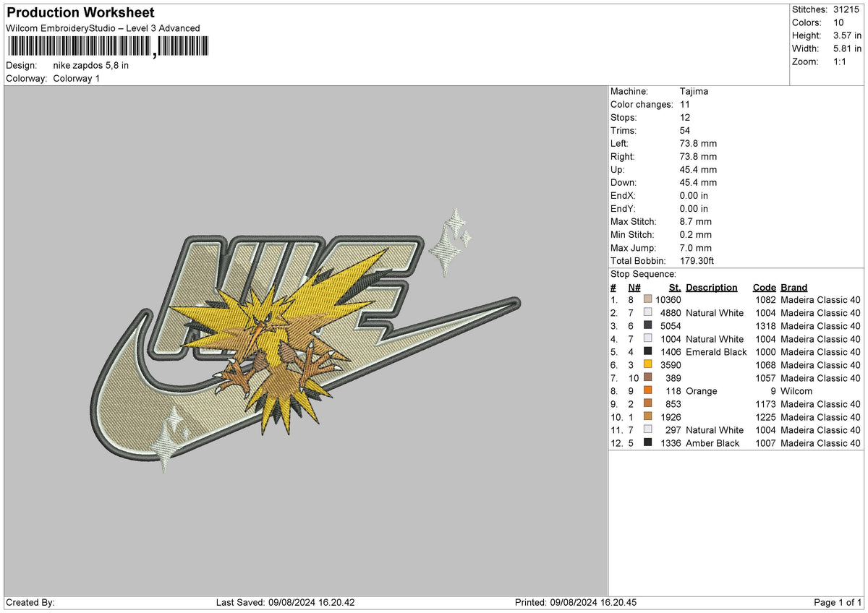Click the Left value 73.8 mm

[698, 143]
